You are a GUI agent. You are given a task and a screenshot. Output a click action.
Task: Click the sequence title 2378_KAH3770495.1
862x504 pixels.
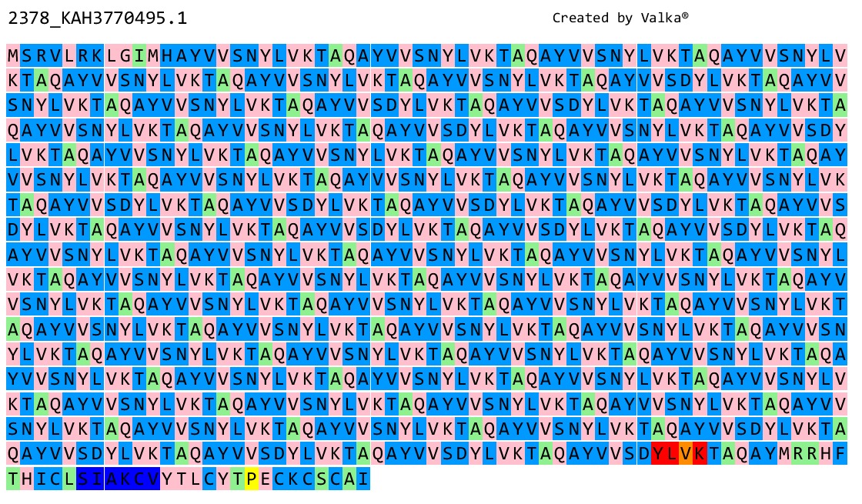coord(97,18)
